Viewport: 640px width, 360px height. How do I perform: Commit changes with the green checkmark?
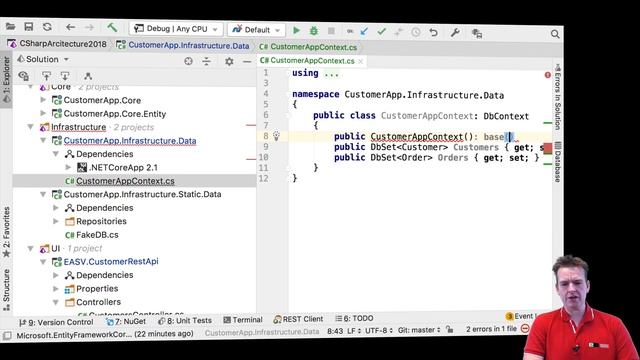coord(381,31)
